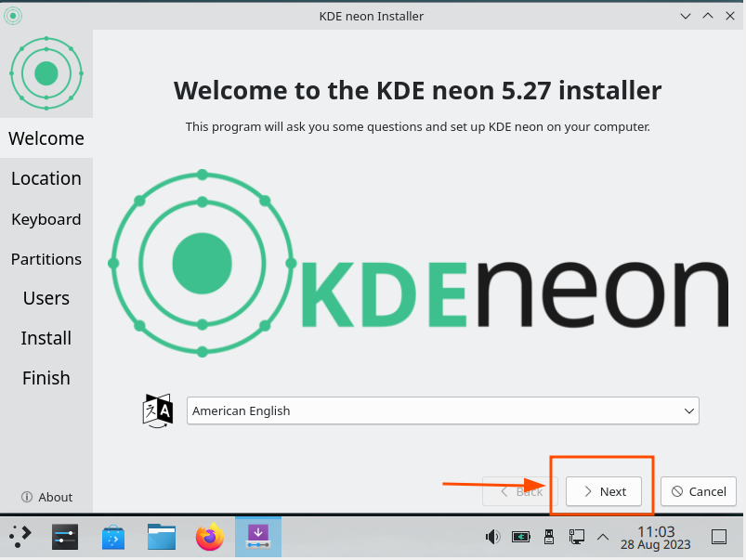Close the KDE neon Installer window
The height and width of the screenshot is (560, 746).
[730, 16]
